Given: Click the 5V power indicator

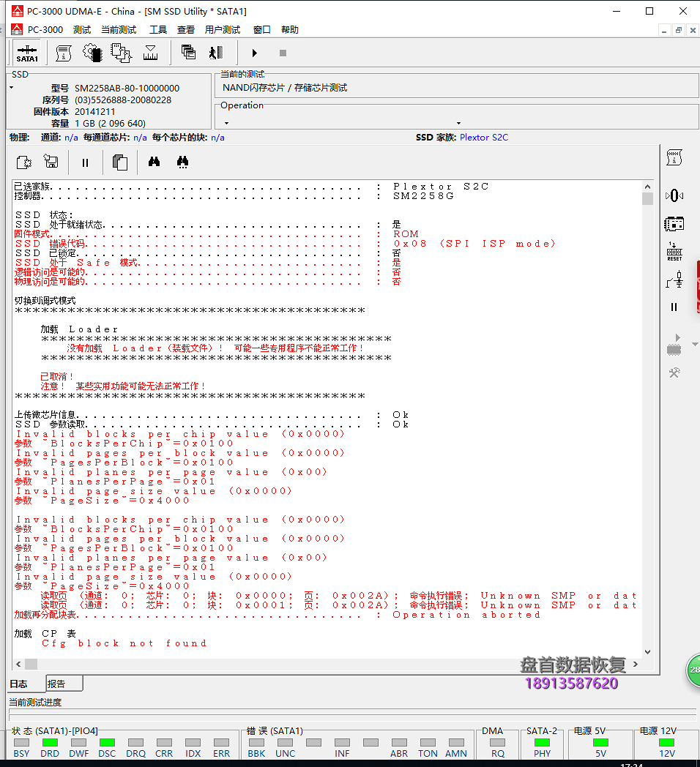Looking at the screenshot, I should (600, 743).
